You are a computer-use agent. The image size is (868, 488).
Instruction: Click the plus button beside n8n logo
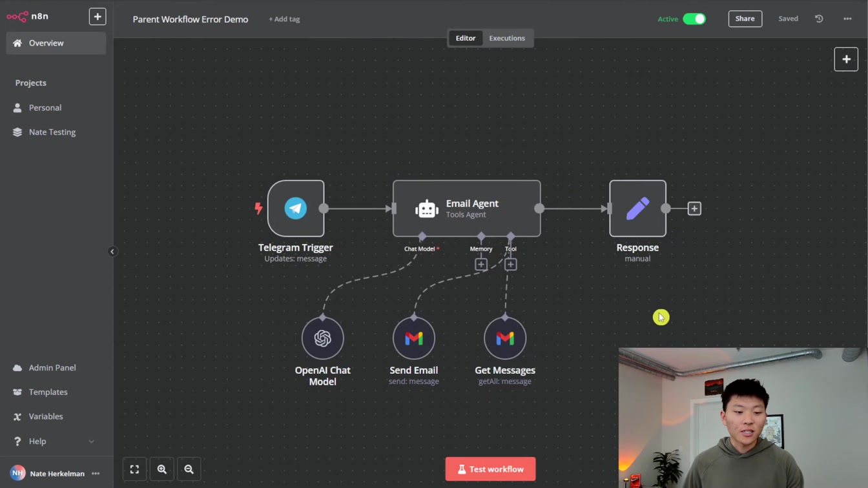98,16
